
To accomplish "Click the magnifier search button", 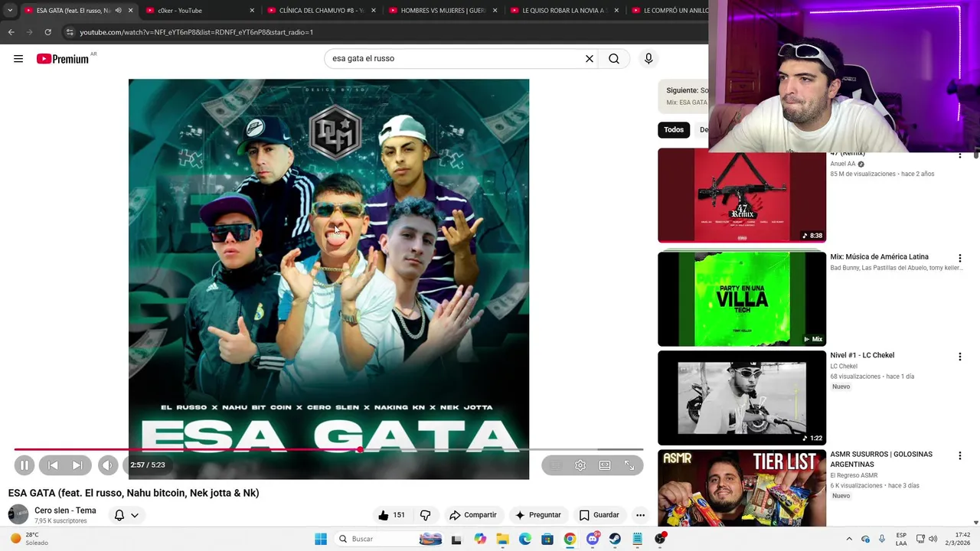I will (x=614, y=59).
